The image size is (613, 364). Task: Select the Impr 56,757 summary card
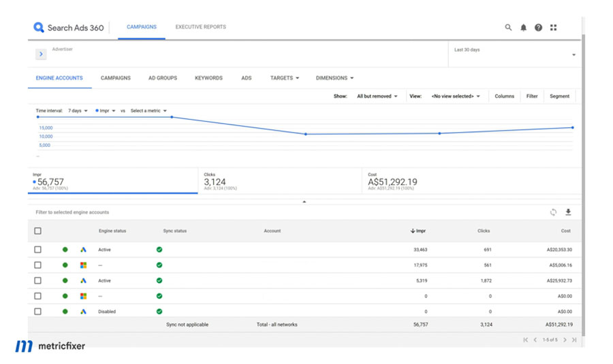click(x=112, y=181)
